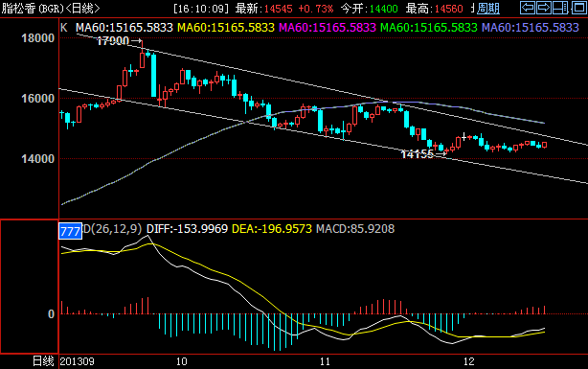Select the month 12 on time axis
The width and height of the screenshot is (588, 369).
[x=468, y=361]
